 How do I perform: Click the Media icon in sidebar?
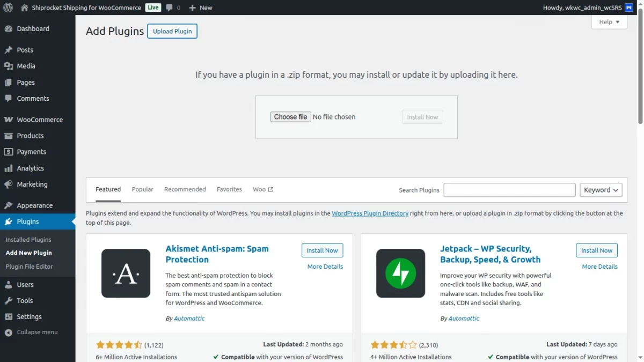click(9, 66)
